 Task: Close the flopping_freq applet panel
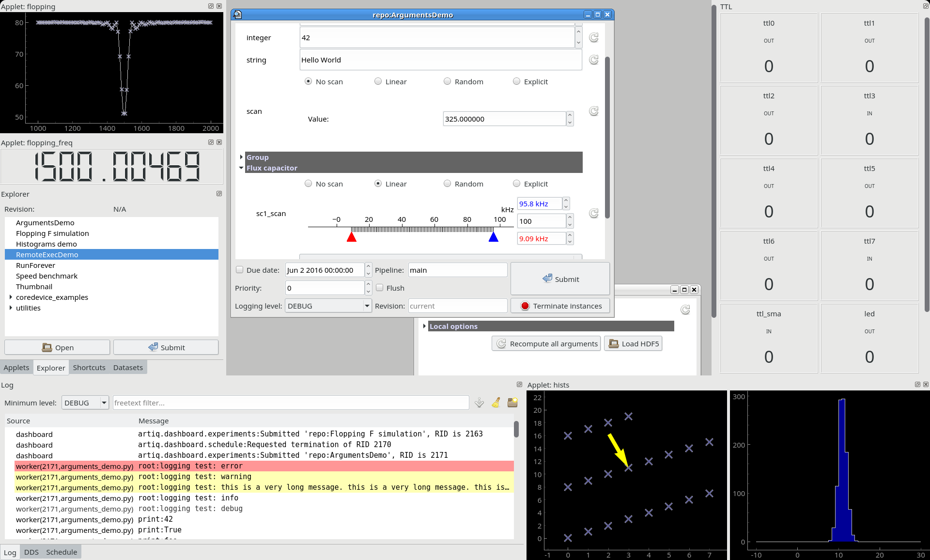click(219, 142)
